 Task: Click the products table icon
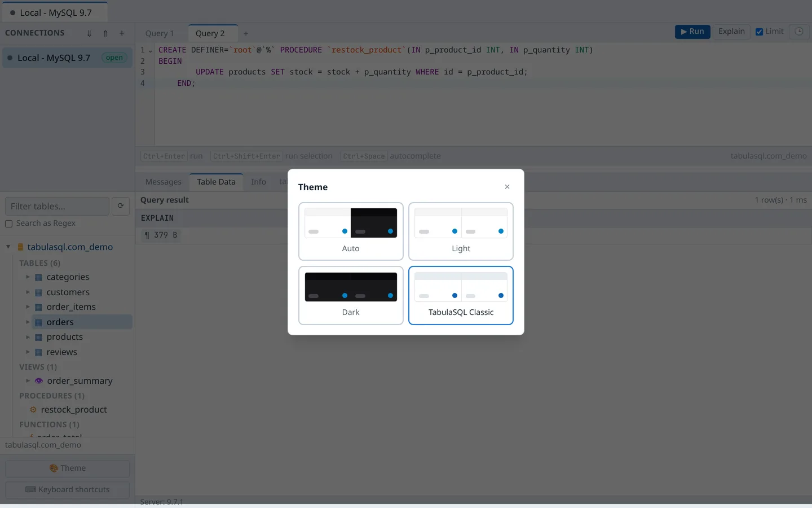(38, 337)
